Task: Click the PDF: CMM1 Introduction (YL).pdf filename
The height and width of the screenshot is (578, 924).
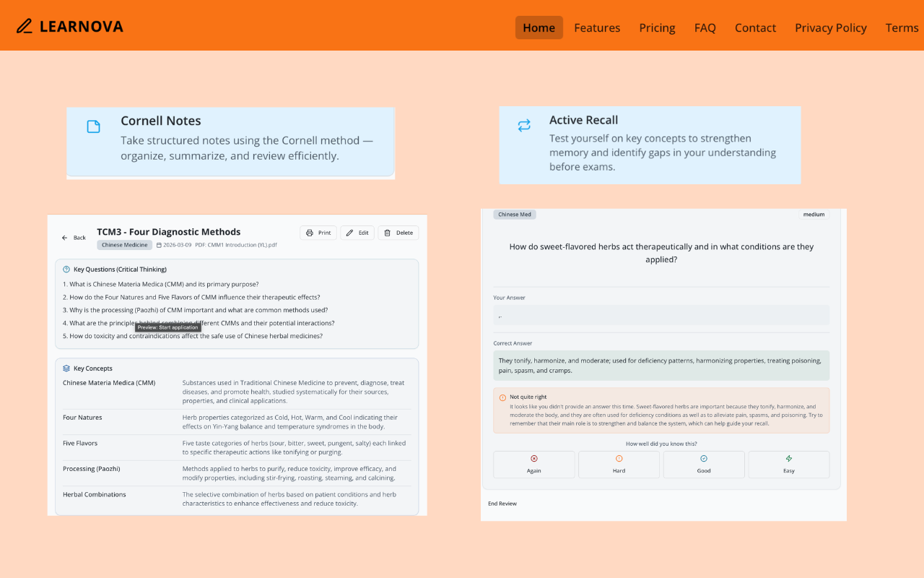Action: tap(235, 245)
